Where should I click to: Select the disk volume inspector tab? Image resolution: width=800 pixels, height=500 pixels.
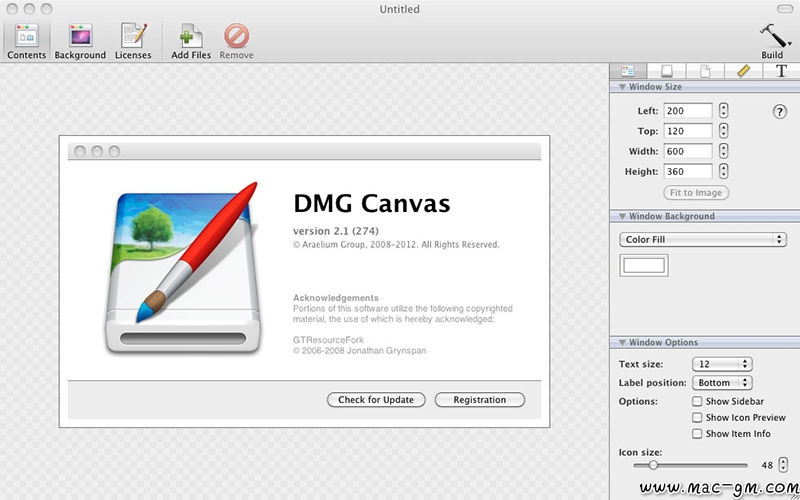666,70
